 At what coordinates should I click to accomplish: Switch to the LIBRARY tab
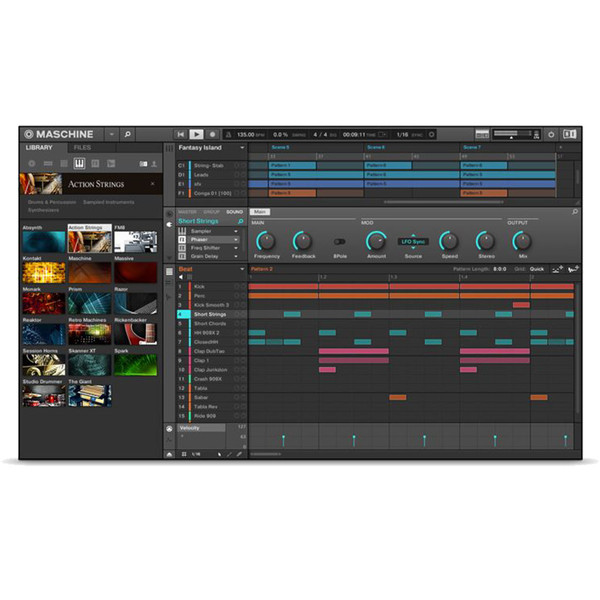click(x=39, y=148)
